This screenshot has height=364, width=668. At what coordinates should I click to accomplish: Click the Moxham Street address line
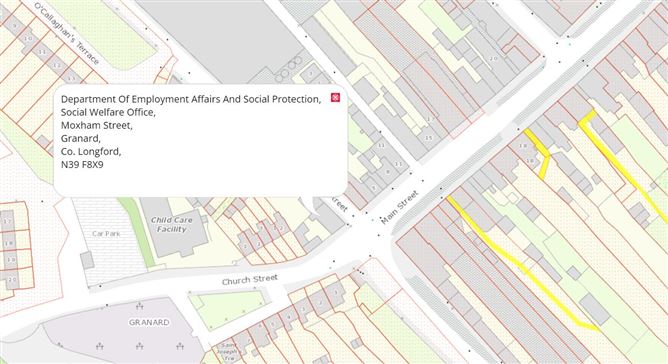(97, 125)
